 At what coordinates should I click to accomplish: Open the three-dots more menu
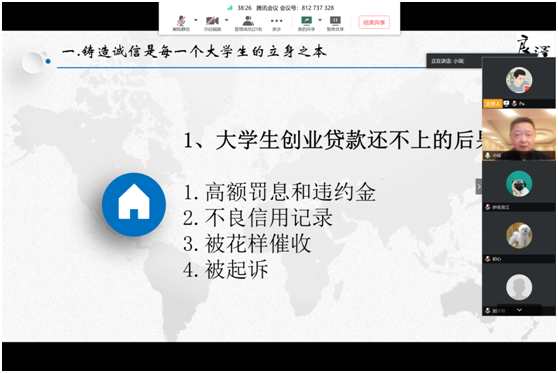[x=277, y=23]
